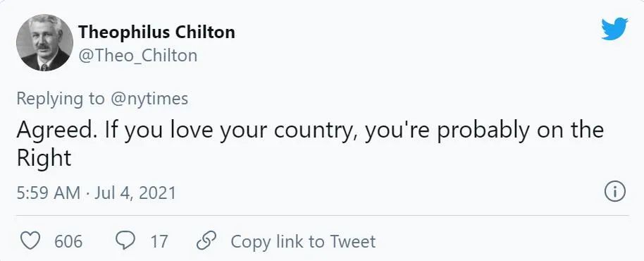The width and height of the screenshot is (644, 261).
Task: Open the circled info icon
Action: click(615, 192)
